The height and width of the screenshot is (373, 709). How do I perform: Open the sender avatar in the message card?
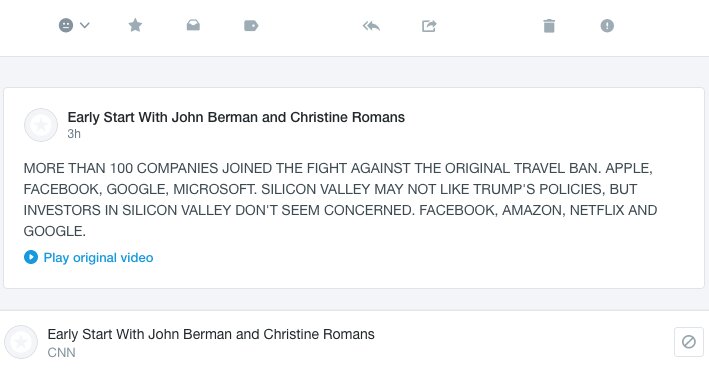click(x=41, y=125)
